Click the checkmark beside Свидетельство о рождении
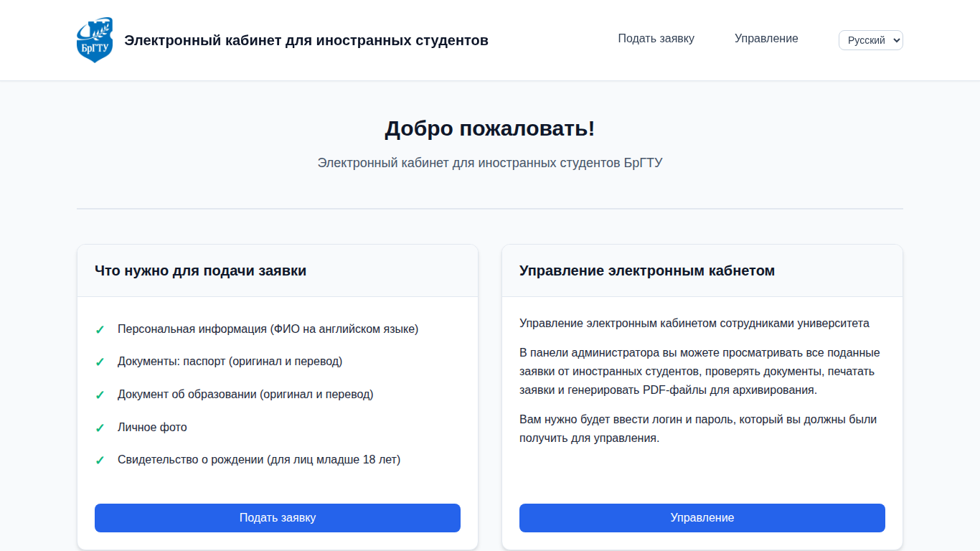 point(100,461)
